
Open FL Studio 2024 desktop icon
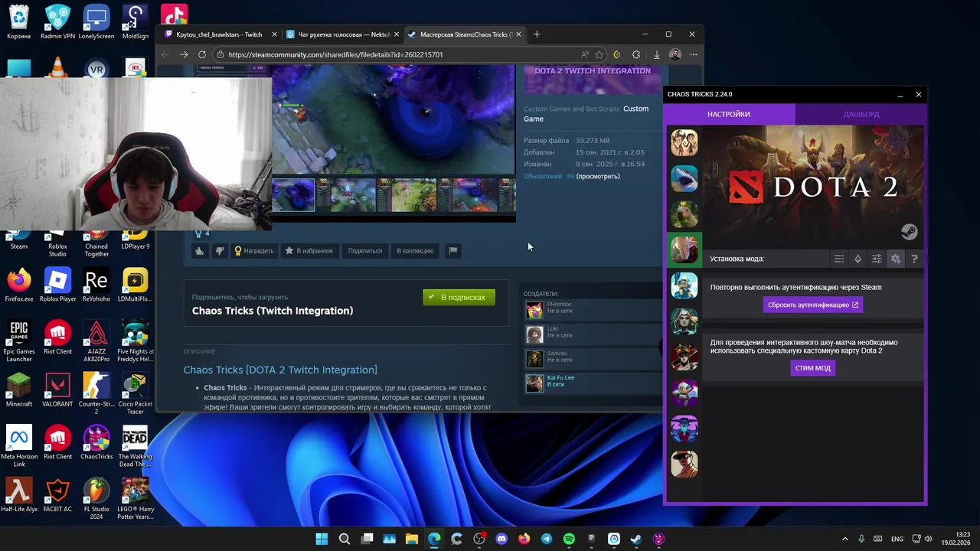[x=96, y=499]
